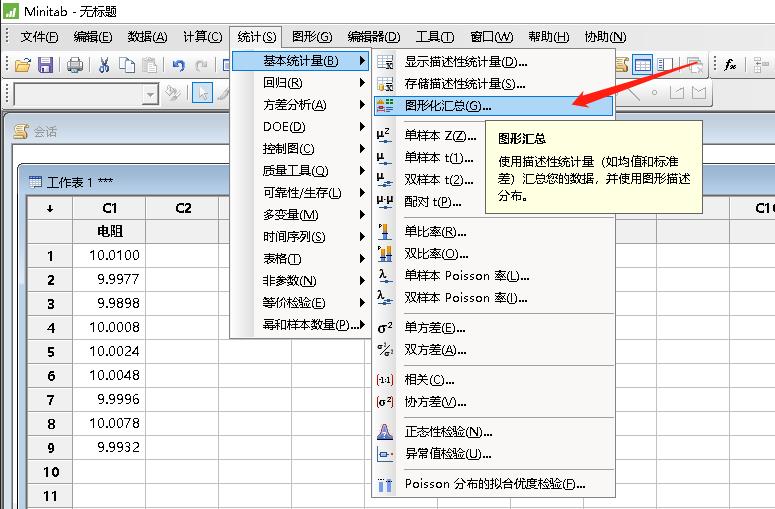775x509 pixels.
Task: Open the 图形(G) menu
Action: click(x=312, y=37)
